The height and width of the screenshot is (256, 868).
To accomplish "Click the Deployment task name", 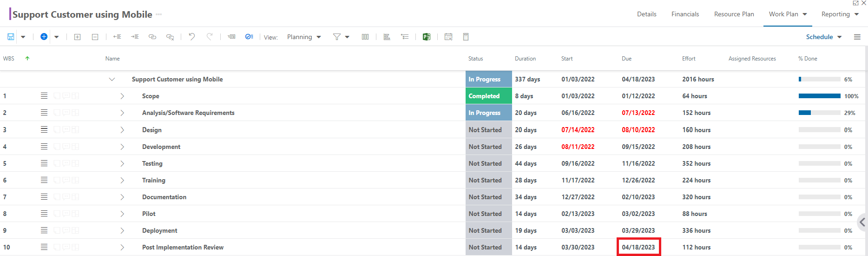I will coord(160,230).
